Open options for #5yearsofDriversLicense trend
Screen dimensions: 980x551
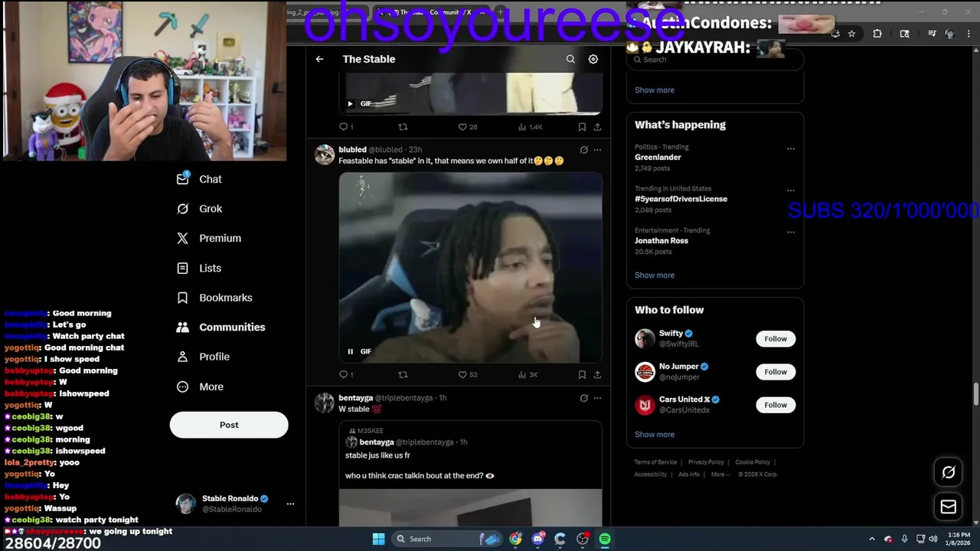791,191
